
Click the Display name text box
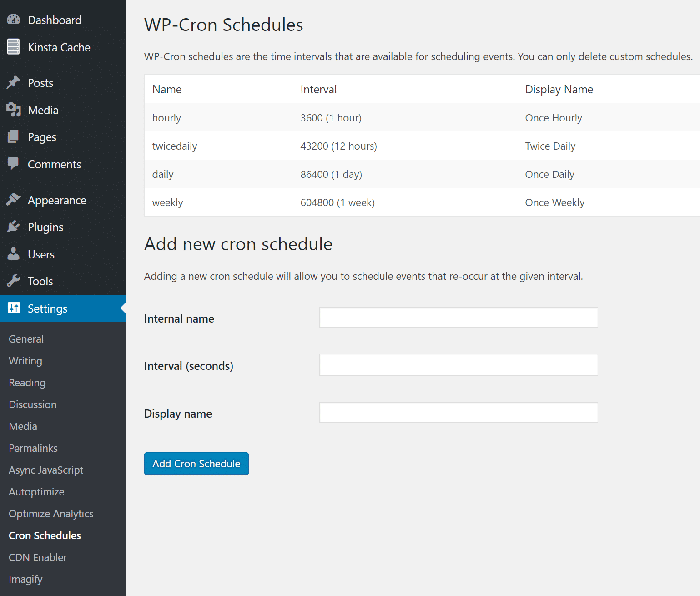458,412
